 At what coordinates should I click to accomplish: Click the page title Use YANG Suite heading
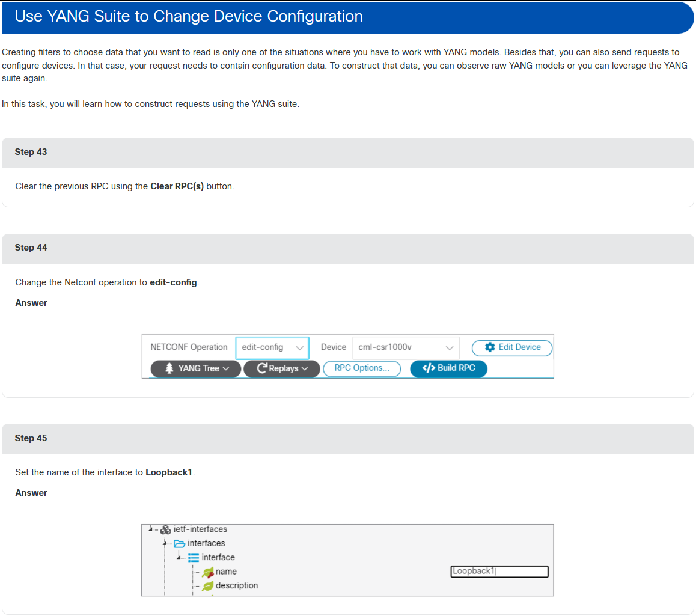coord(189,16)
